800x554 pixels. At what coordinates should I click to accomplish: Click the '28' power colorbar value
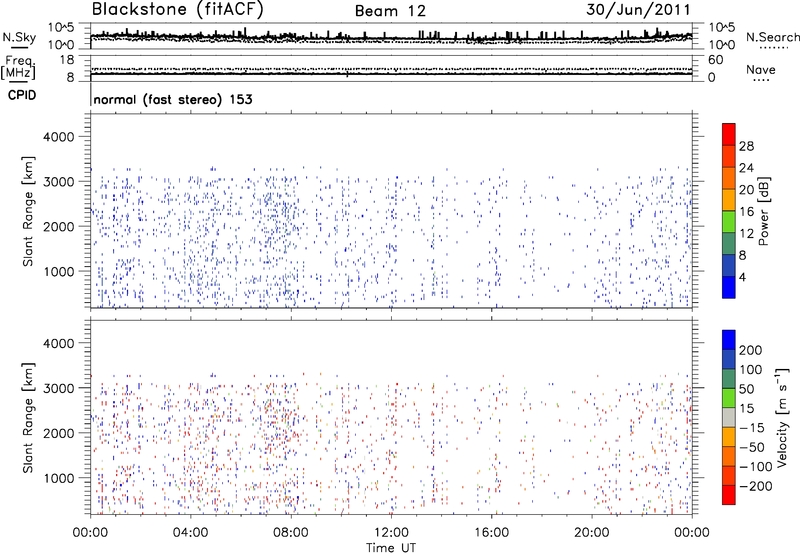click(x=746, y=146)
